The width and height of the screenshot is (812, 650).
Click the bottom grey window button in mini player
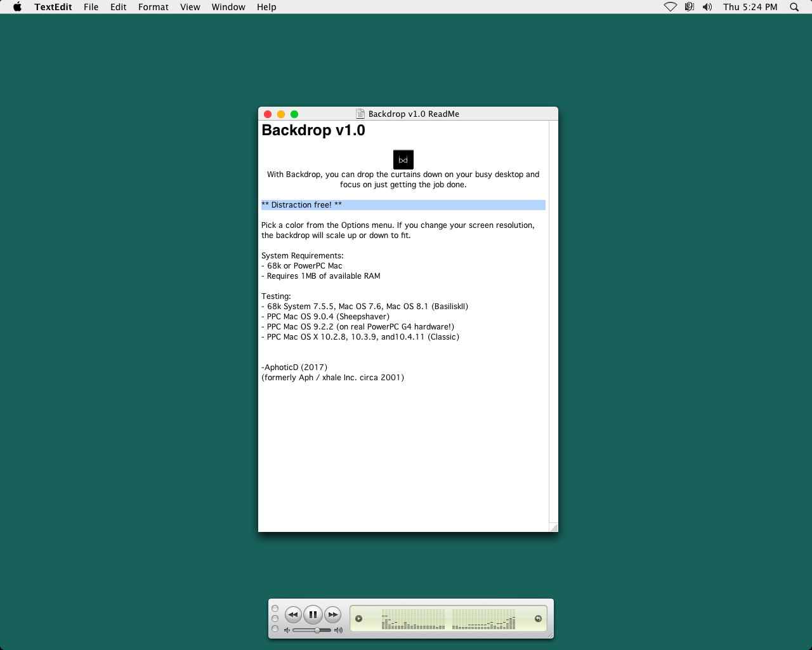[275, 628]
